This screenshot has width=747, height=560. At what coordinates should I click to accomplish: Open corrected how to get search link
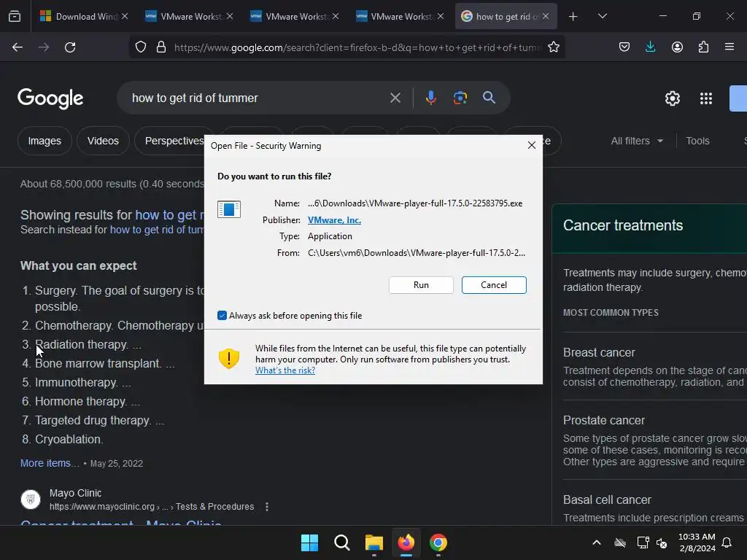click(169, 215)
